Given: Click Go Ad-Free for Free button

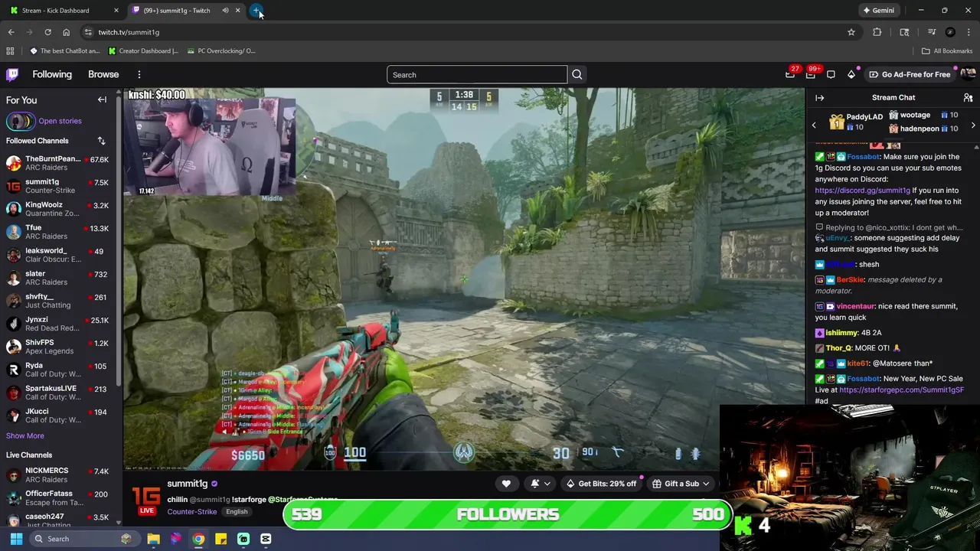Looking at the screenshot, I should (x=910, y=74).
